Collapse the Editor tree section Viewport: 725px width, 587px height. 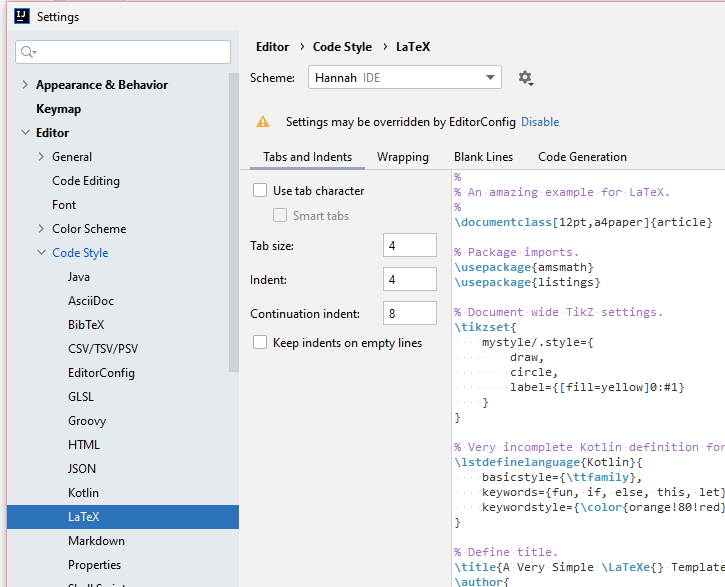[25, 133]
